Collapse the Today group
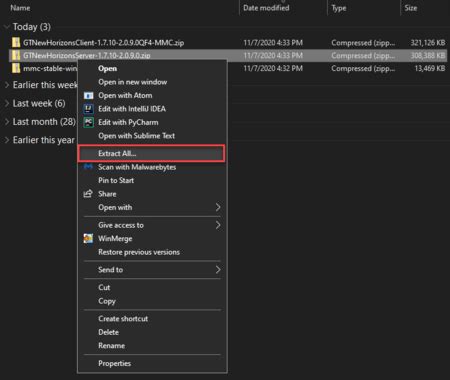450x380 pixels. coord(6,27)
